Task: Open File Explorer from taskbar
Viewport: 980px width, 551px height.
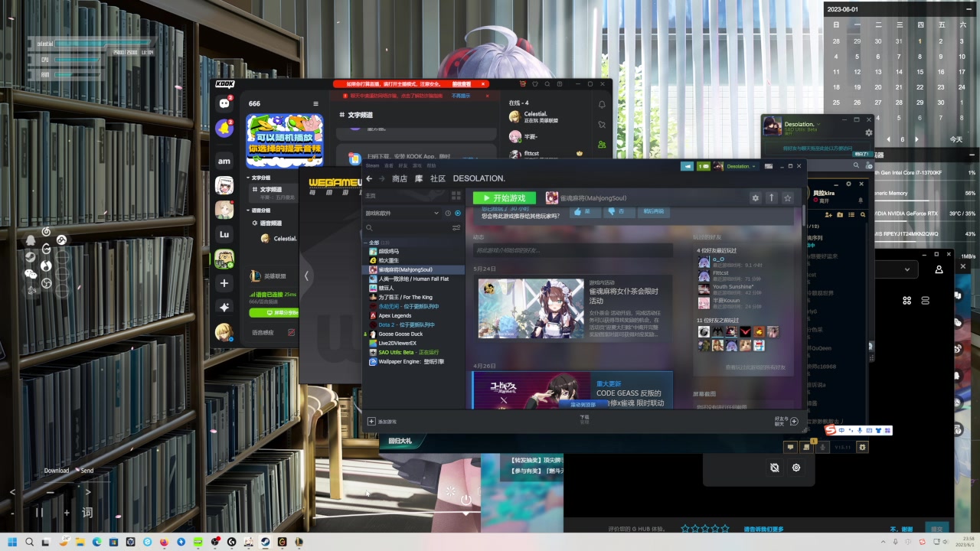Action: point(80,542)
